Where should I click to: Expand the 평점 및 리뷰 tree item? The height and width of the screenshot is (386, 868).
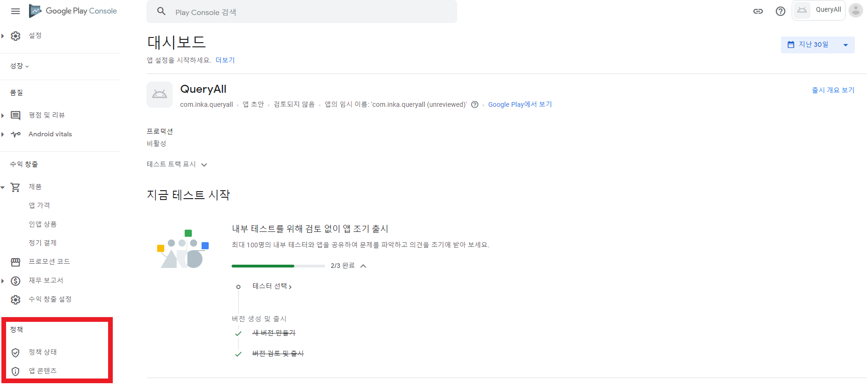coord(3,116)
